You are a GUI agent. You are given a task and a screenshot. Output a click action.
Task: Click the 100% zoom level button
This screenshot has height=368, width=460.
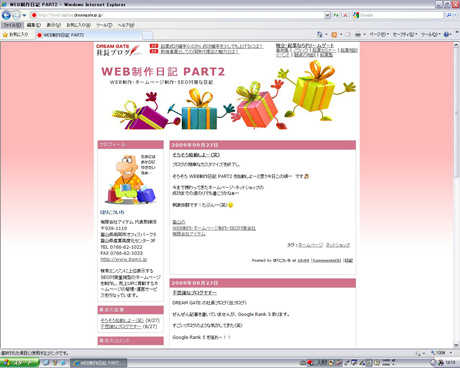439,353
